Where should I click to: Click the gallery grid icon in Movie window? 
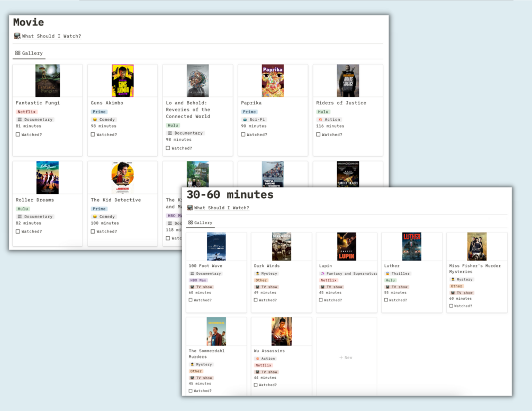click(17, 53)
